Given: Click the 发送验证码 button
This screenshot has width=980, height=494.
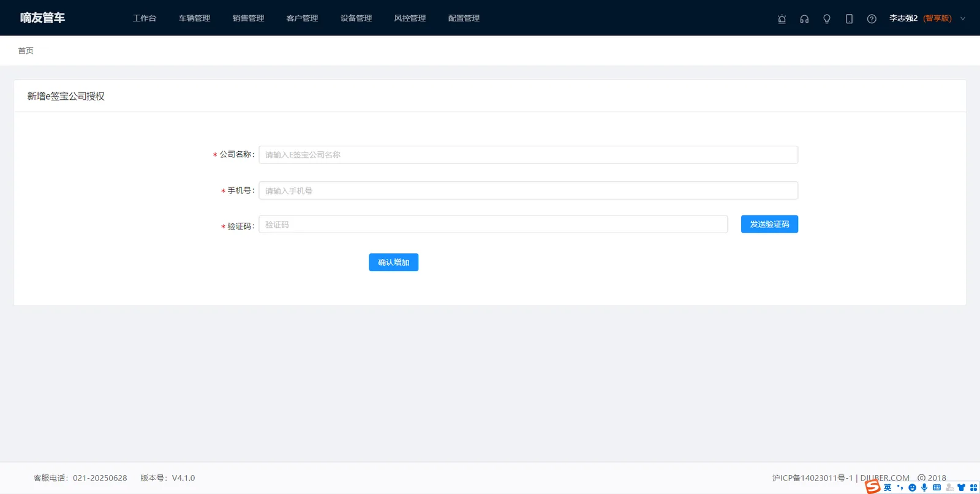Looking at the screenshot, I should point(769,224).
